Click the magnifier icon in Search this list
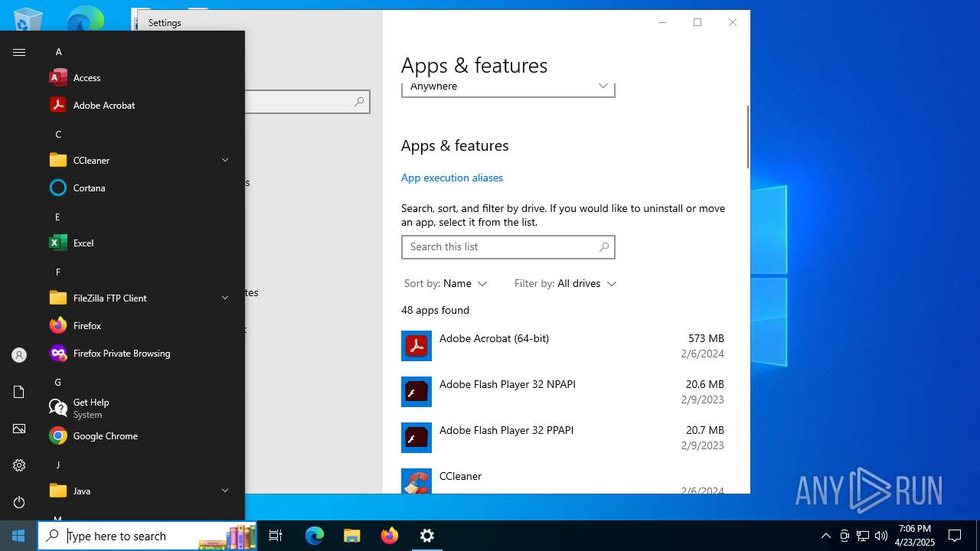The height and width of the screenshot is (551, 980). [604, 247]
